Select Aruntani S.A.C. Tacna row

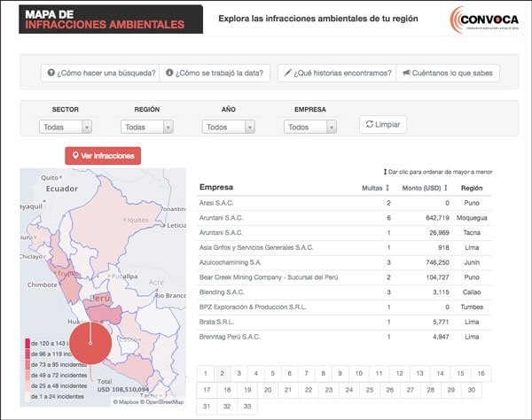click(344, 233)
